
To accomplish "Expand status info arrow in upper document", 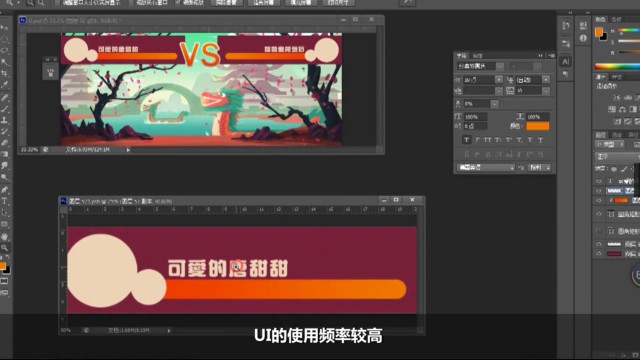I will 128,150.
